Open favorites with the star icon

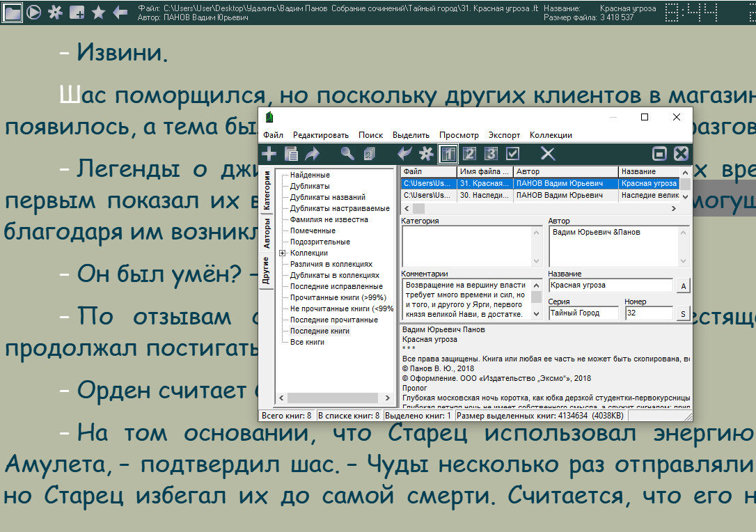coord(98,12)
